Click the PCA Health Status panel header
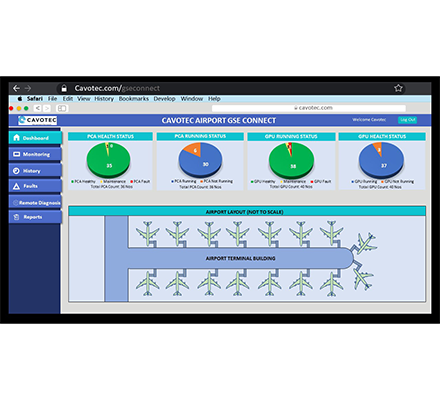This screenshot has height=400, width=440. click(110, 136)
